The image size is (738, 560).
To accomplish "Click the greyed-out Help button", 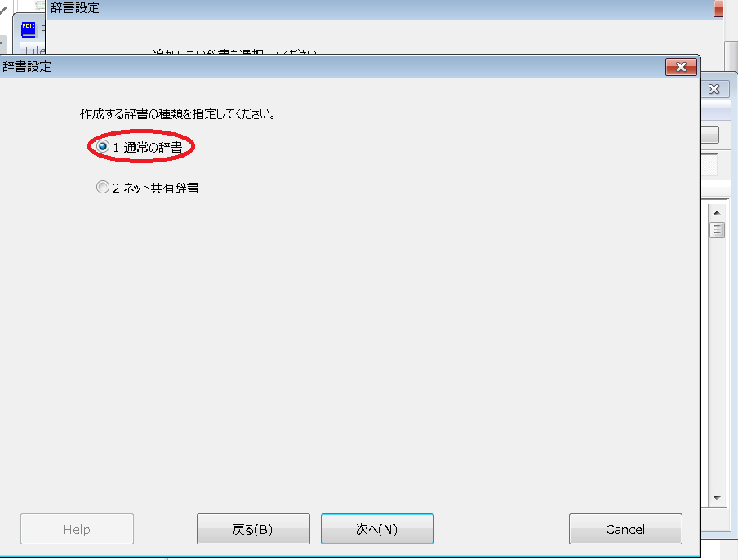I will pyautogui.click(x=78, y=529).
